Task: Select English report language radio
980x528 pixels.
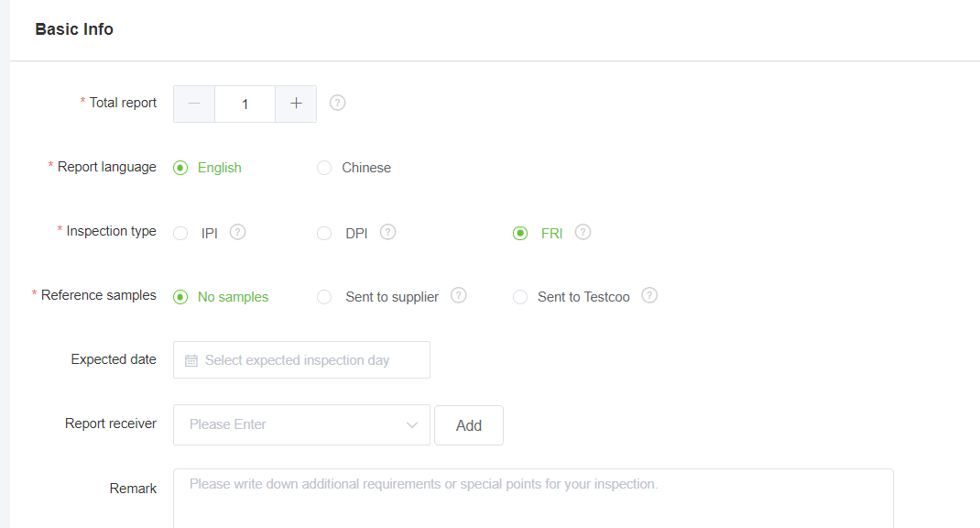Action: pos(180,168)
